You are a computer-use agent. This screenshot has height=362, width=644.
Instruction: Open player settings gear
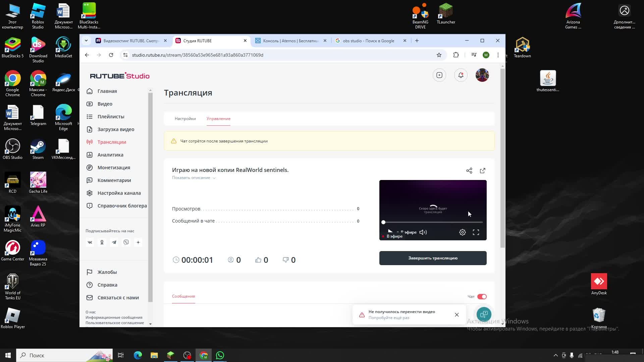tap(463, 232)
